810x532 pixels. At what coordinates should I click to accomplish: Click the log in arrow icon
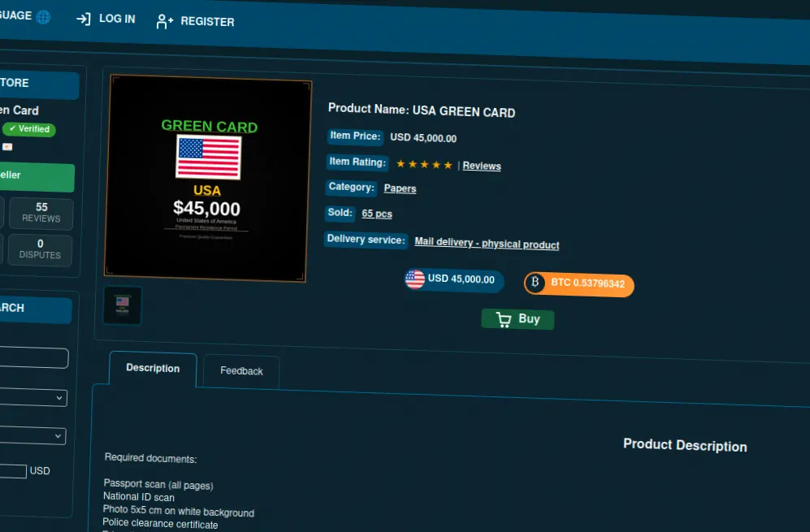pyautogui.click(x=84, y=19)
